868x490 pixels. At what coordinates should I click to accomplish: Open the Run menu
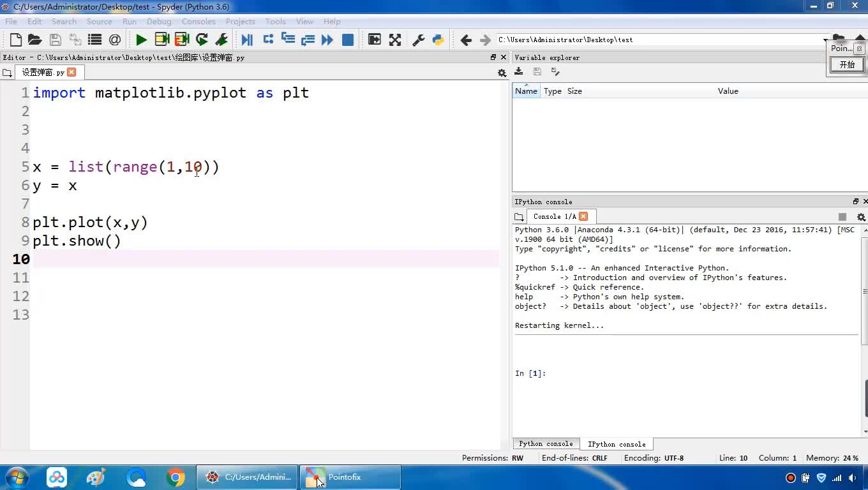(130, 21)
